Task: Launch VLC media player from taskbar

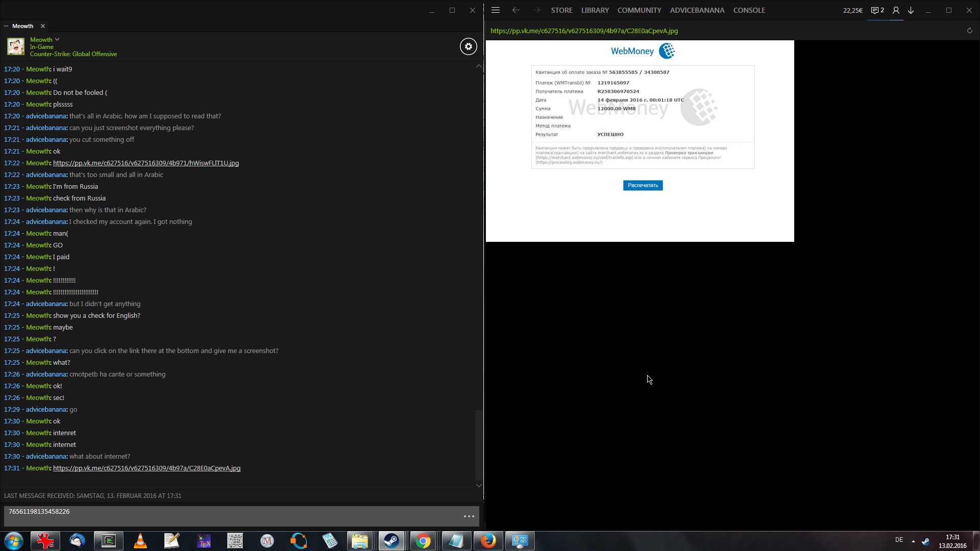Action: point(140,541)
